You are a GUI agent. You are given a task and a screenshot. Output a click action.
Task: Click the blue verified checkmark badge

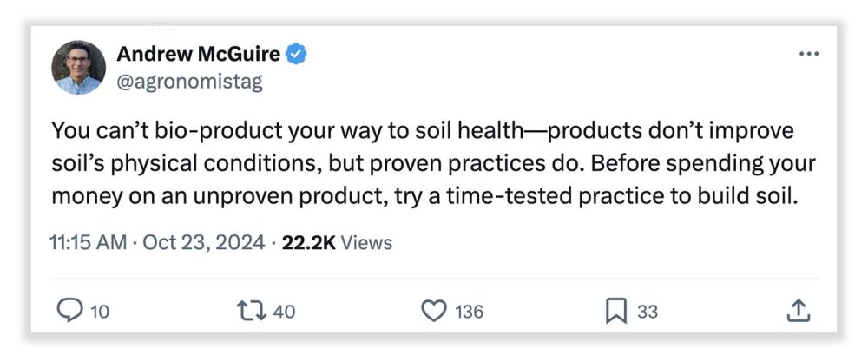pos(298,55)
